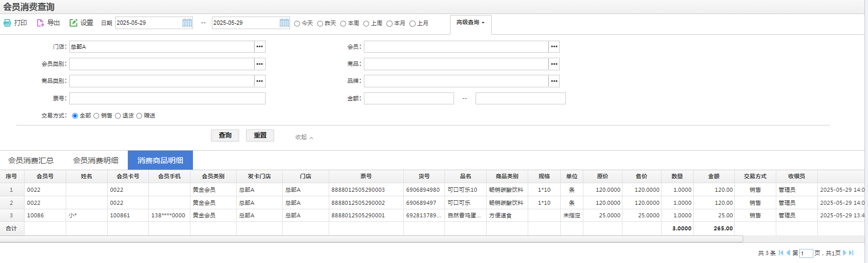Click ticket number 8888012505290002 cell
The width and height of the screenshot is (868, 263).
point(366,203)
